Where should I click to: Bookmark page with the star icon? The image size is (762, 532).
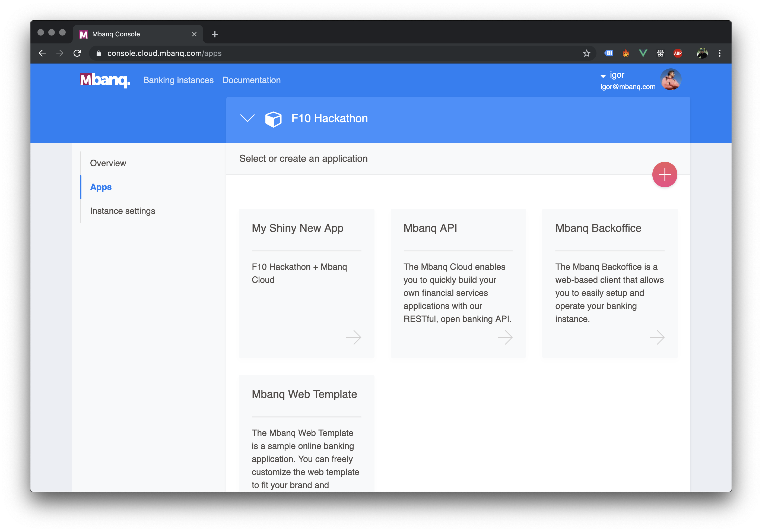tap(586, 53)
